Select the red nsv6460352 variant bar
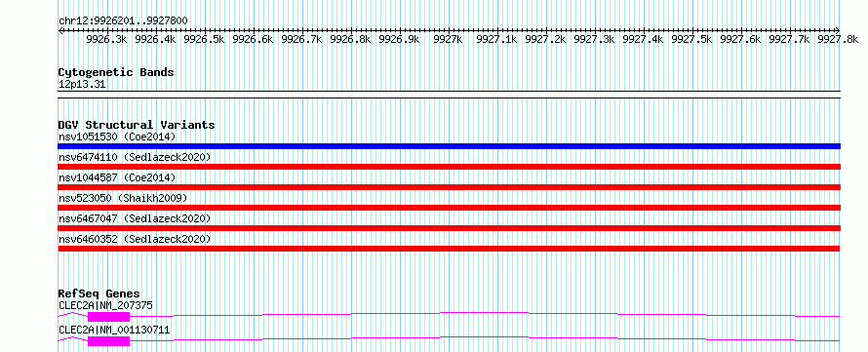Viewport: 868px width, 352px height. coord(449,249)
